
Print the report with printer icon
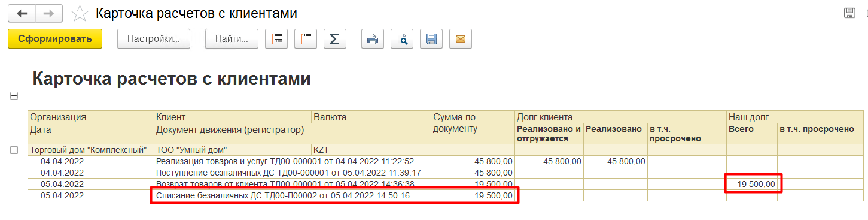373,39
